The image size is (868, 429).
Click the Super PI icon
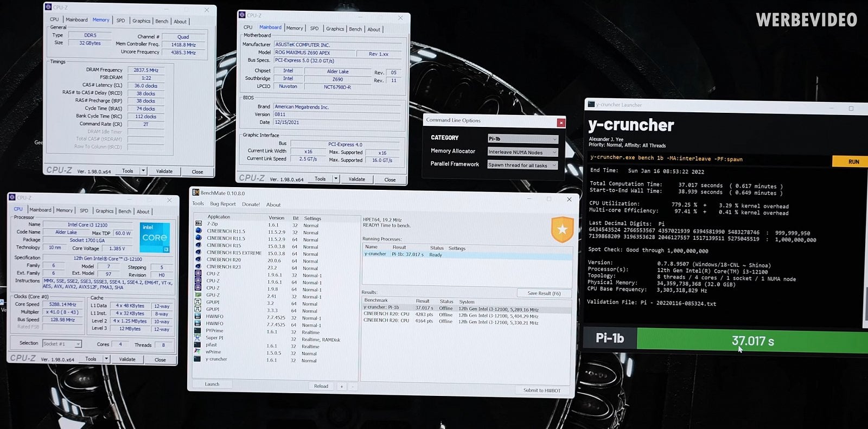(x=198, y=337)
